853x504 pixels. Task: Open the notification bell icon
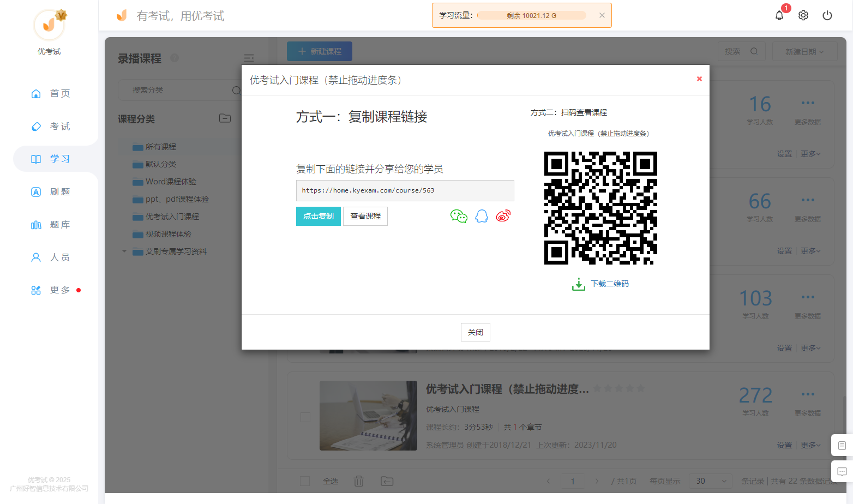[779, 15]
